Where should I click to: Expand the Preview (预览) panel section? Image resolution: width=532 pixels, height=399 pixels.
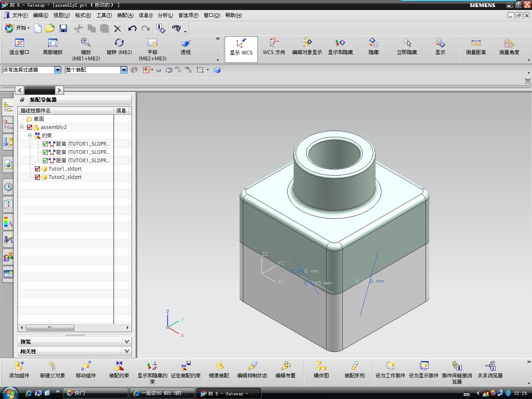(127, 342)
